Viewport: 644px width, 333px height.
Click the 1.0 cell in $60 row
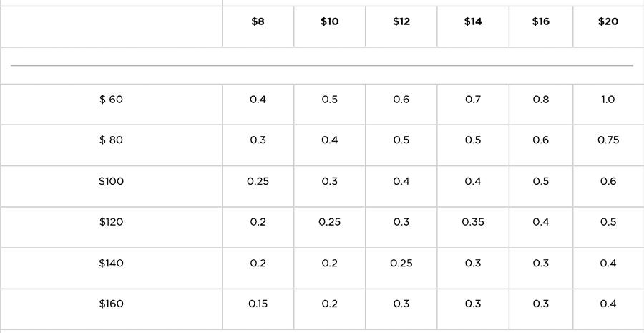tap(608, 100)
